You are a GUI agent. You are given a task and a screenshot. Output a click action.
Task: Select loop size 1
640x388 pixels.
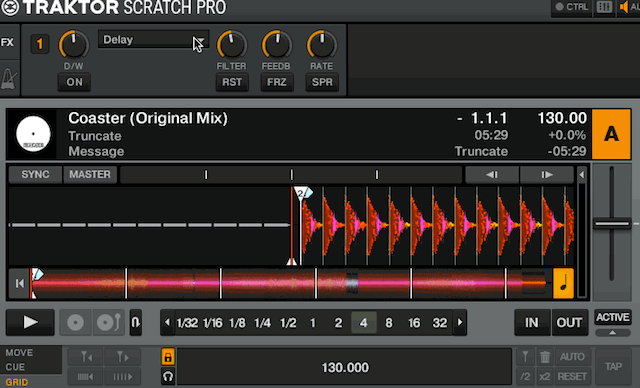tap(313, 323)
